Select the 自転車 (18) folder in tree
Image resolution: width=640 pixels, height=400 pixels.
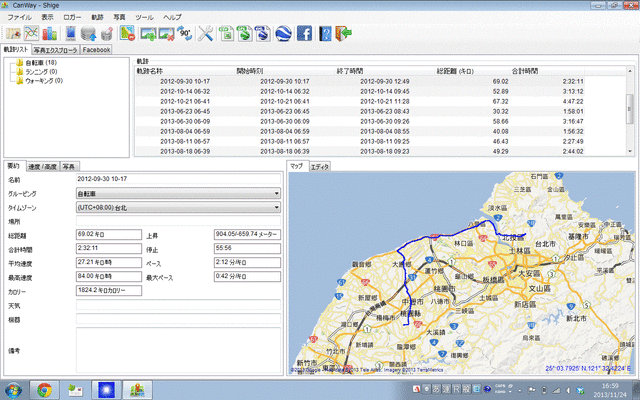click(40, 62)
